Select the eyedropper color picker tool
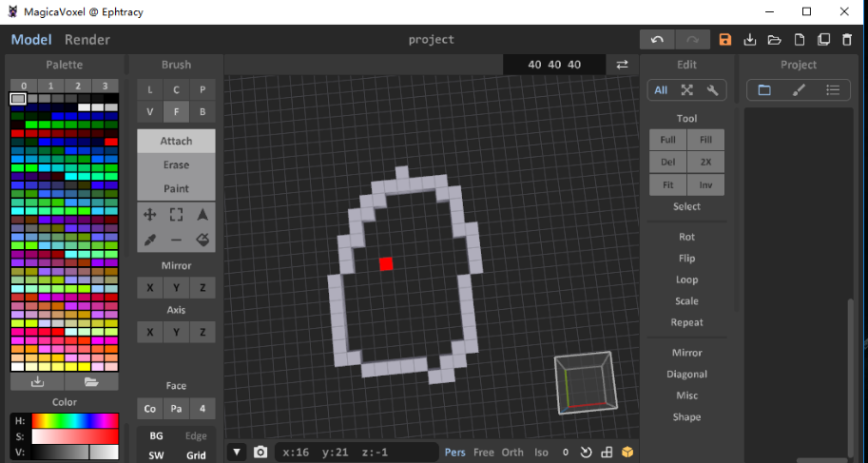868x463 pixels. coord(149,240)
